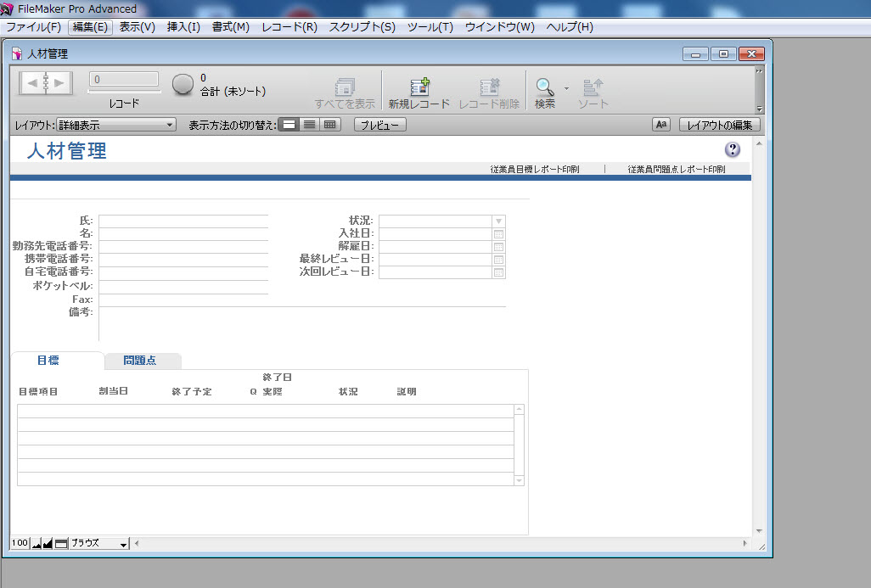Viewport: 871px width, 588px height.
Task: Open the 書式(M) menu
Action: pyautogui.click(x=231, y=27)
